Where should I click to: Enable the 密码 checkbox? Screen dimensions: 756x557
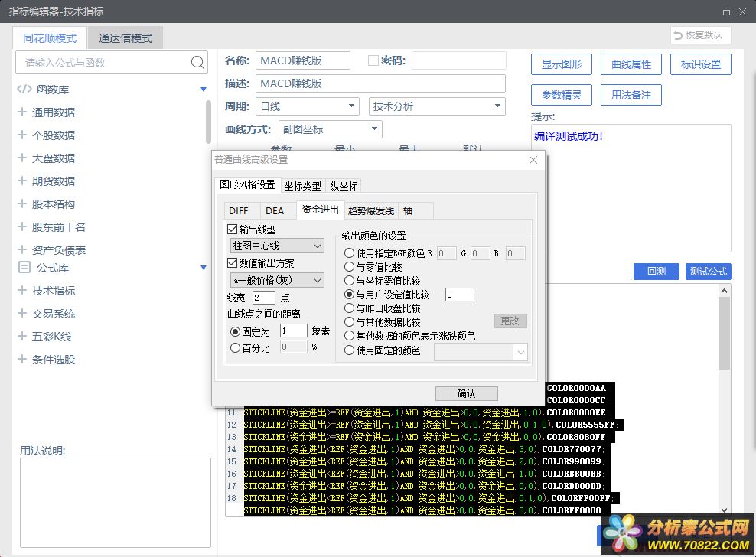[373, 60]
